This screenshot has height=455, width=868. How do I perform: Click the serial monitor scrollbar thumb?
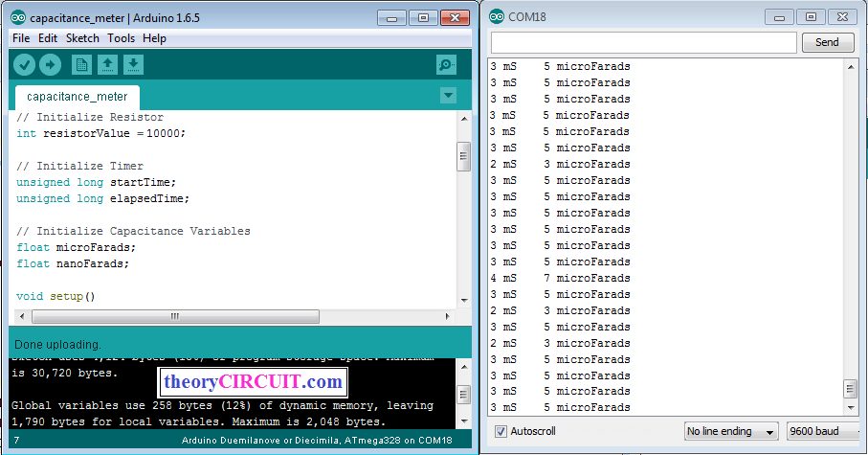point(851,389)
